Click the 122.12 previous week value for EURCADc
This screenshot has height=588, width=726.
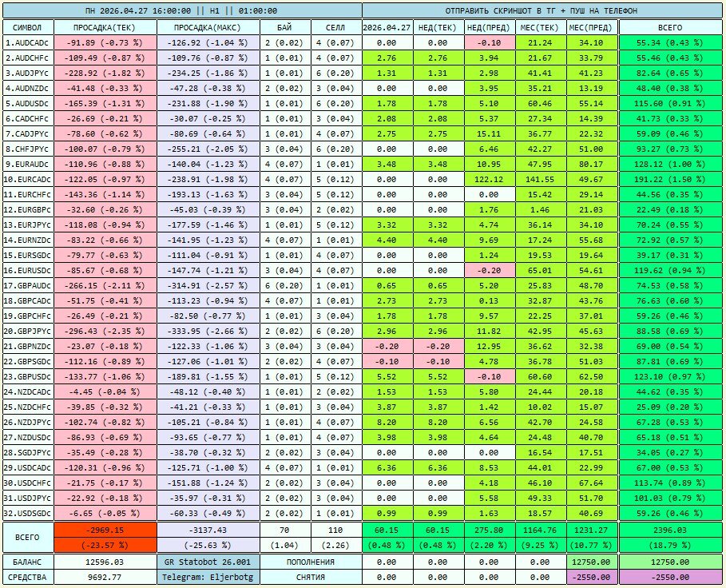pos(490,179)
